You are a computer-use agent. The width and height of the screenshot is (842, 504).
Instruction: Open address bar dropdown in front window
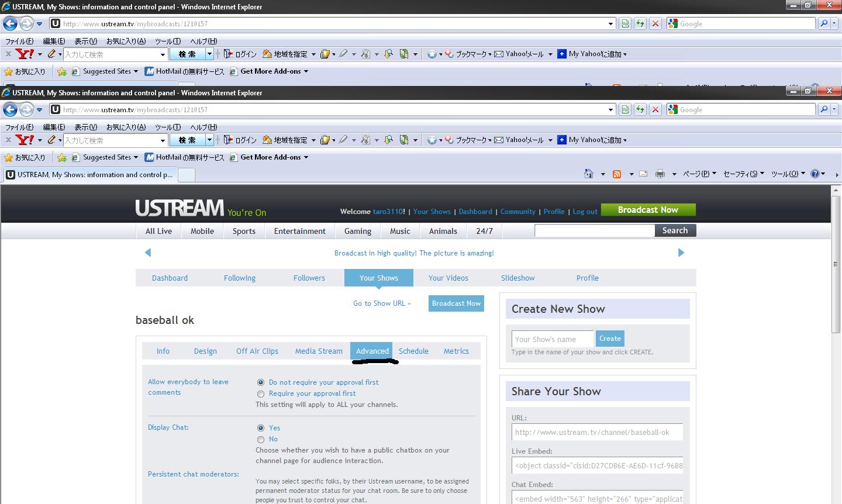click(x=610, y=110)
